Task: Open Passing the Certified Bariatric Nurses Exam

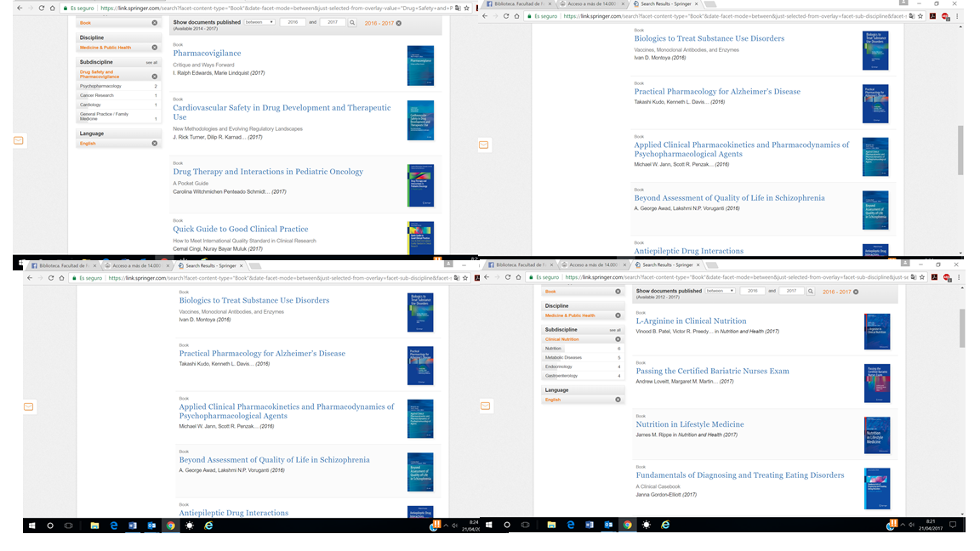Action: coord(713,371)
